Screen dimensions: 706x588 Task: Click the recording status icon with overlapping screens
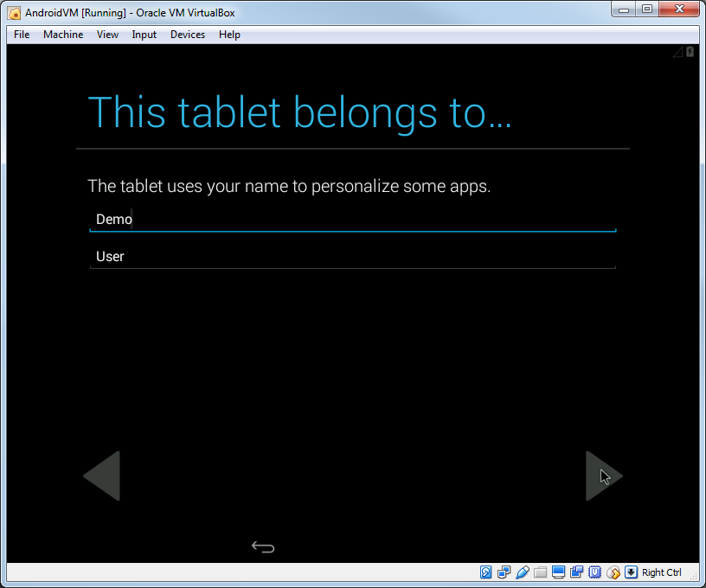577,572
